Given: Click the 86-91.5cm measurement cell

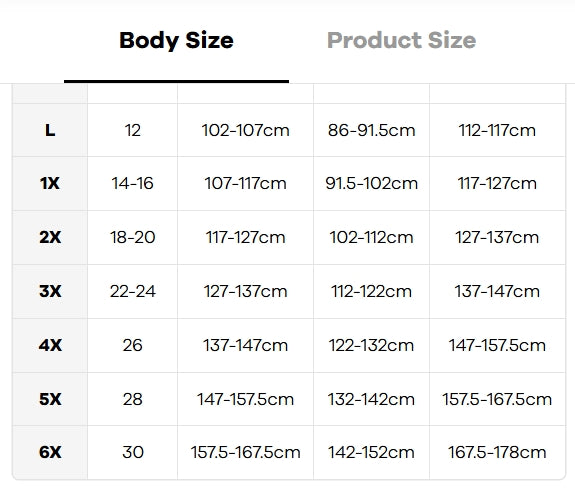Looking at the screenshot, I should pyautogui.click(x=371, y=130).
